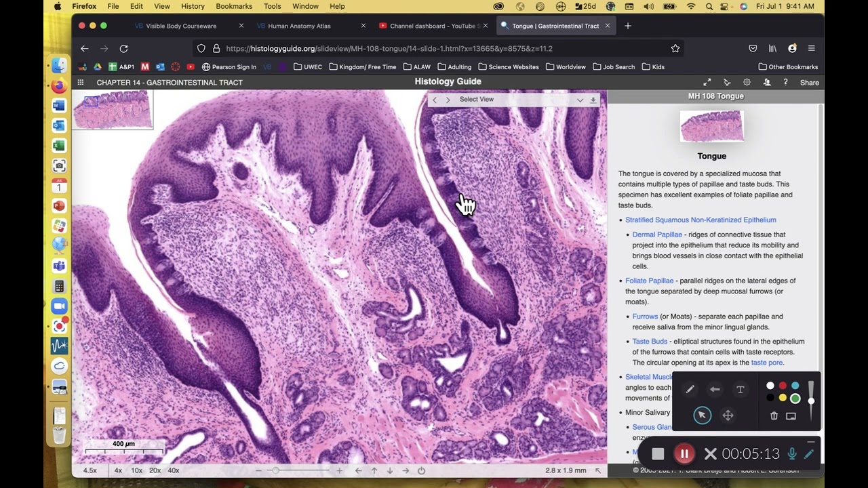Go to next selected view arrow
This screenshot has width=868, height=488.
click(x=448, y=100)
